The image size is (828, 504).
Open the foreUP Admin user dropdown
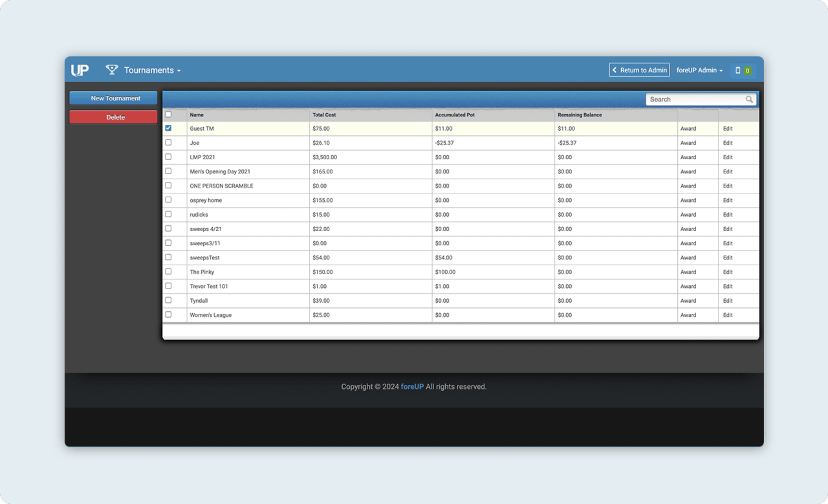[700, 70]
